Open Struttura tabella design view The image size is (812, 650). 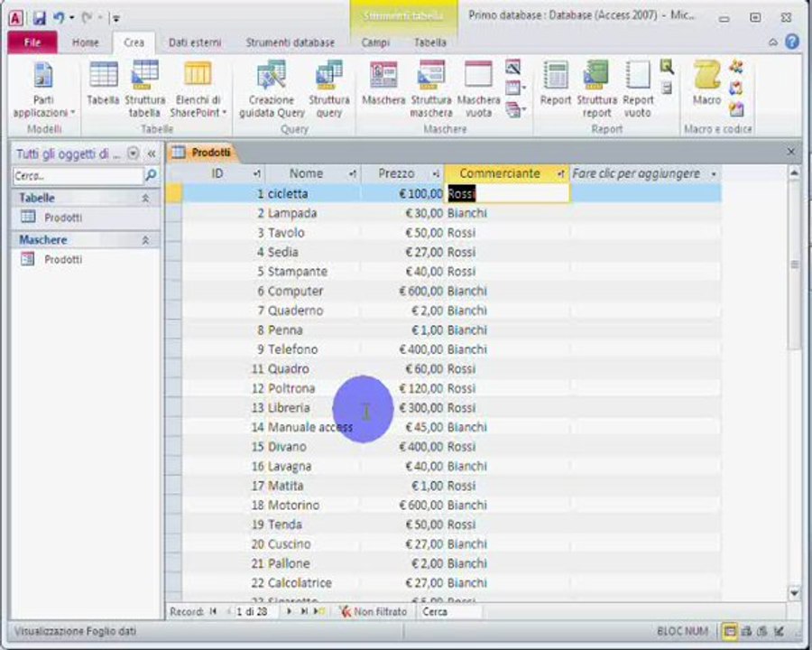[145, 89]
